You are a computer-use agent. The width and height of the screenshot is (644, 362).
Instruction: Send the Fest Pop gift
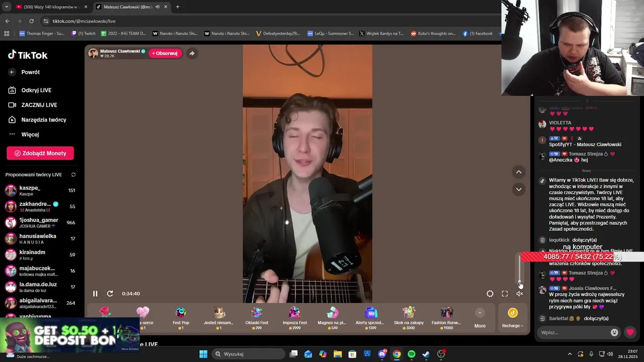tap(181, 318)
